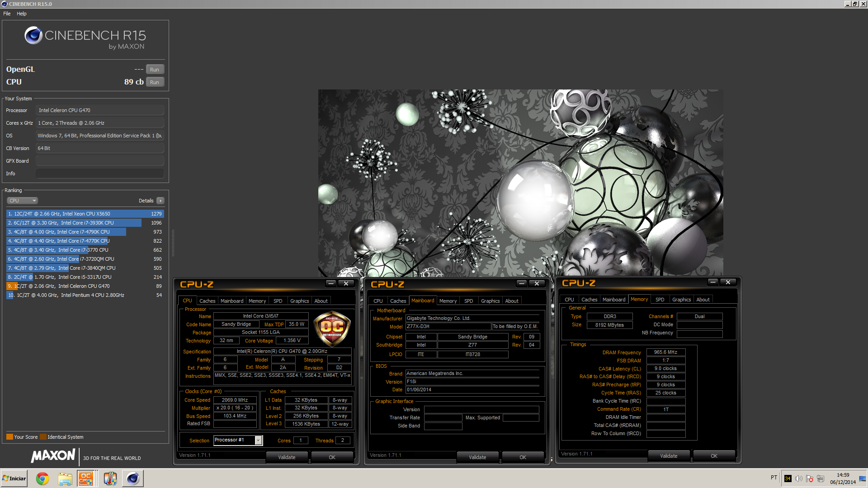Select ranking row Intel Core i7-4790K

click(85, 232)
